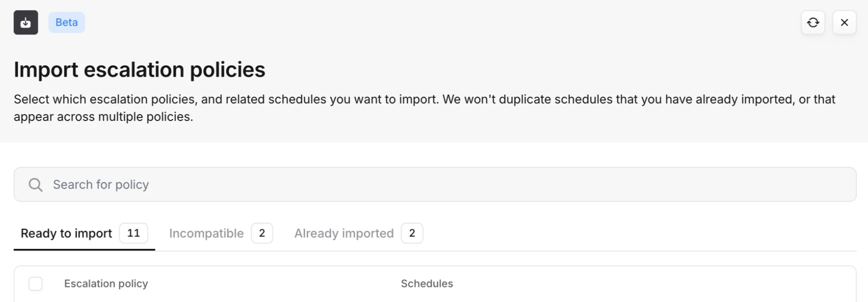Click the Schedules column header
The image size is (868, 302).
pyautogui.click(x=426, y=283)
